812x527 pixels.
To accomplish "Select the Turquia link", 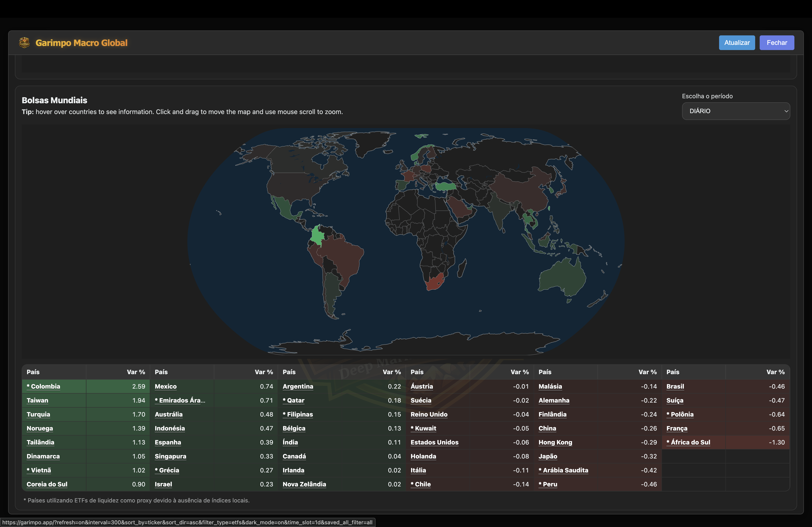I will (38, 414).
